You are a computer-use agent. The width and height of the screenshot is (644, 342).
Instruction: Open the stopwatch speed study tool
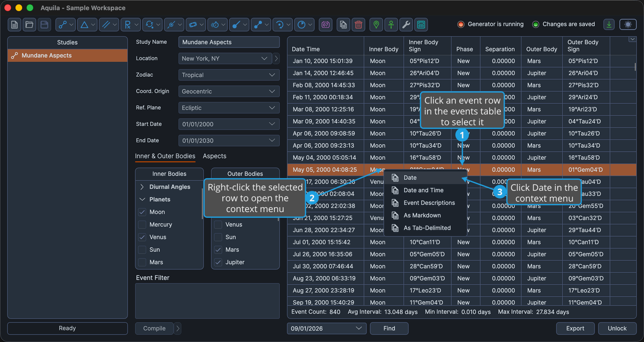point(218,25)
